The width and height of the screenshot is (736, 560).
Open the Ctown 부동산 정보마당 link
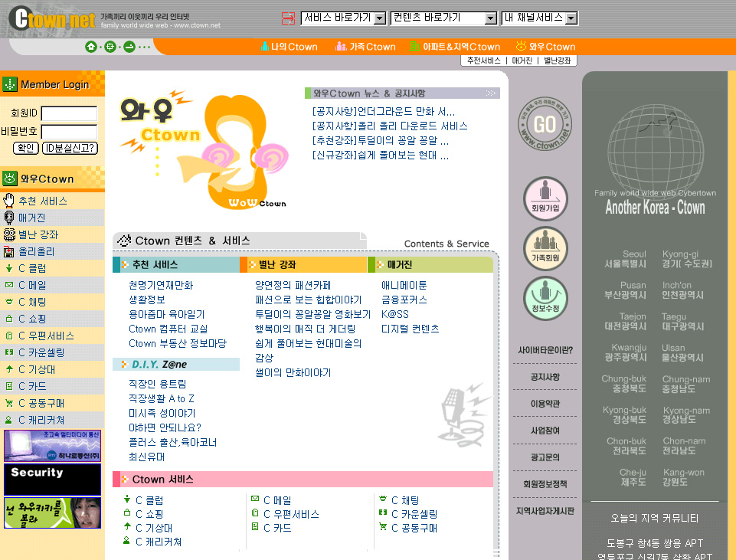point(178,343)
